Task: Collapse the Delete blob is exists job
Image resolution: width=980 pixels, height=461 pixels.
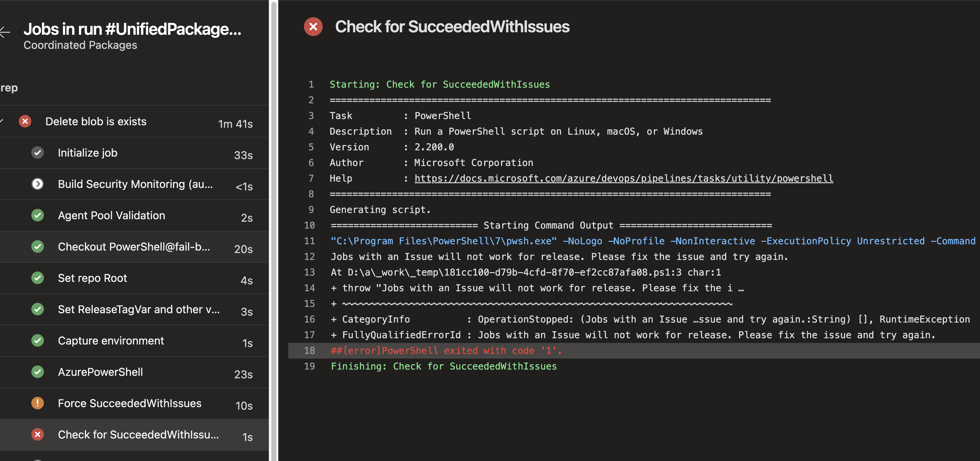Action: pos(2,121)
